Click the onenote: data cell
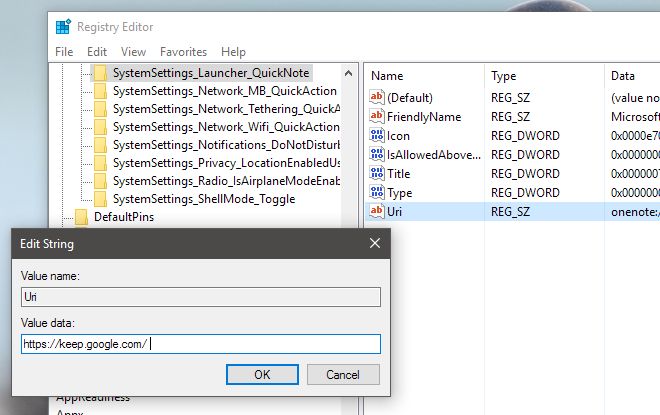 click(635, 212)
